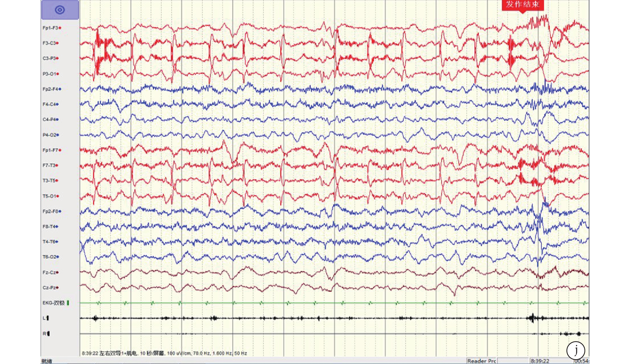Select the Fp1-F7 channel label
The height and width of the screenshot is (364, 630).
52,150
